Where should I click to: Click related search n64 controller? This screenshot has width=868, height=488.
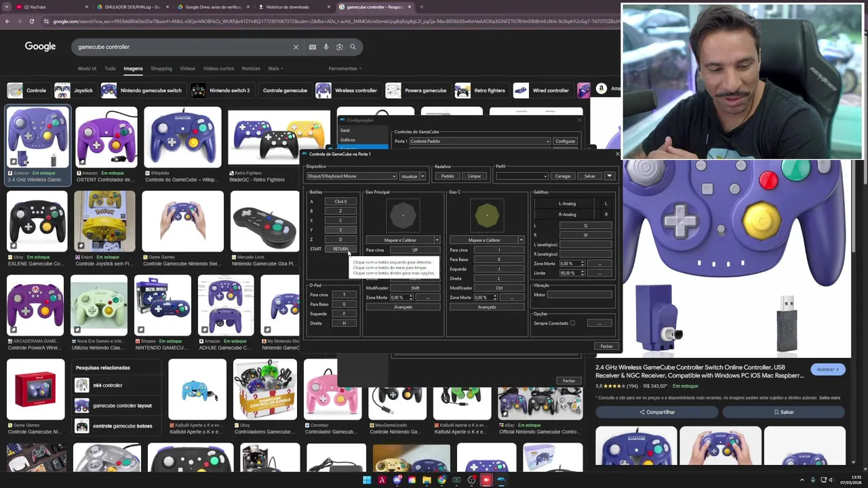[117, 386]
